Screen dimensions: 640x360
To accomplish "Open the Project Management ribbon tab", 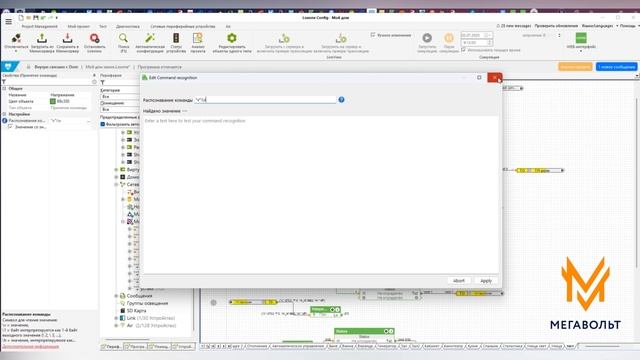I will coord(40,27).
